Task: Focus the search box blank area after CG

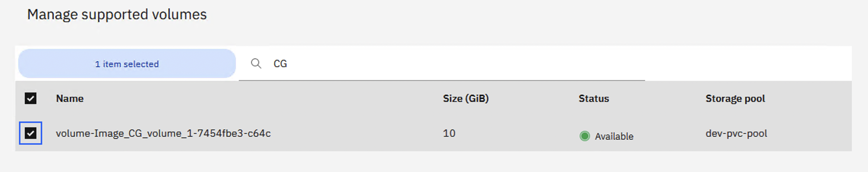Action: click(x=464, y=64)
